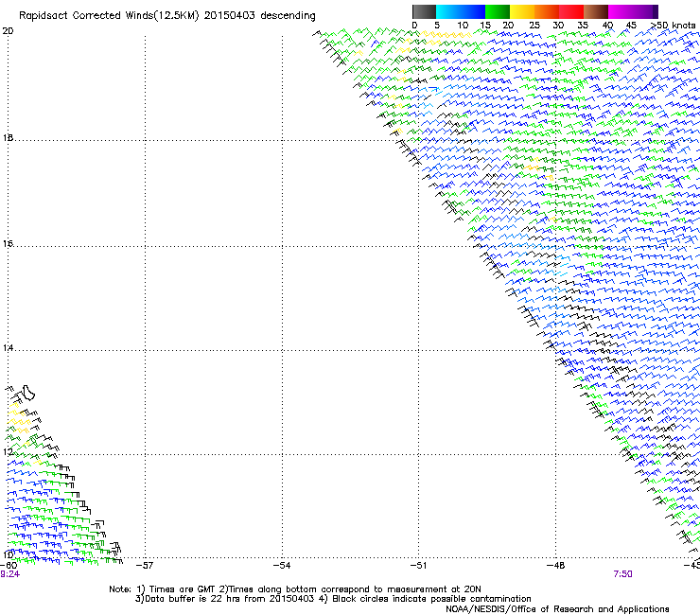Click the Data buffer is 22 hrs note
Viewport: 700px width, 615px height.
click(224, 599)
